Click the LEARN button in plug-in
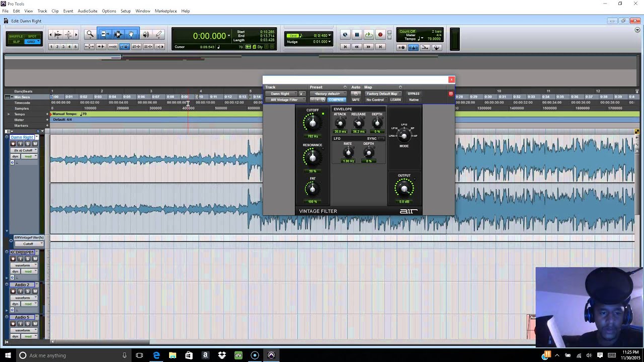 [x=395, y=100]
